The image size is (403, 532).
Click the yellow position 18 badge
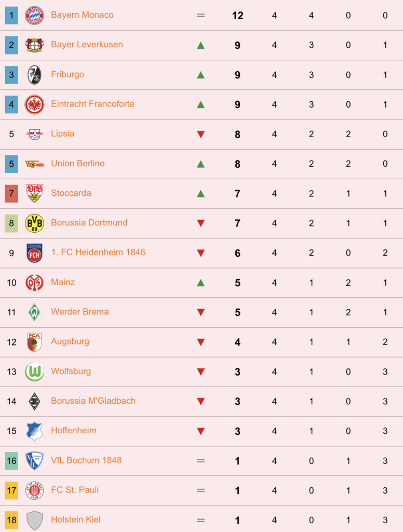pos(11,520)
